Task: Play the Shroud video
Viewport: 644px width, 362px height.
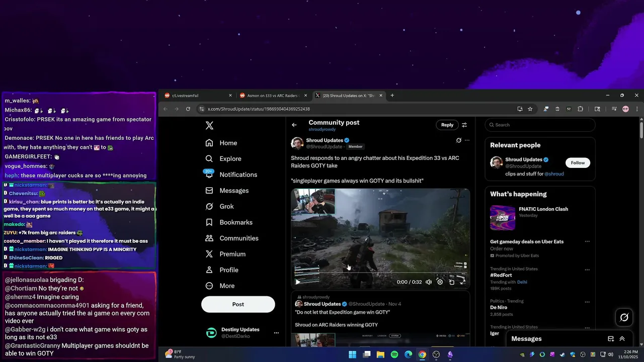Action: 298,282
